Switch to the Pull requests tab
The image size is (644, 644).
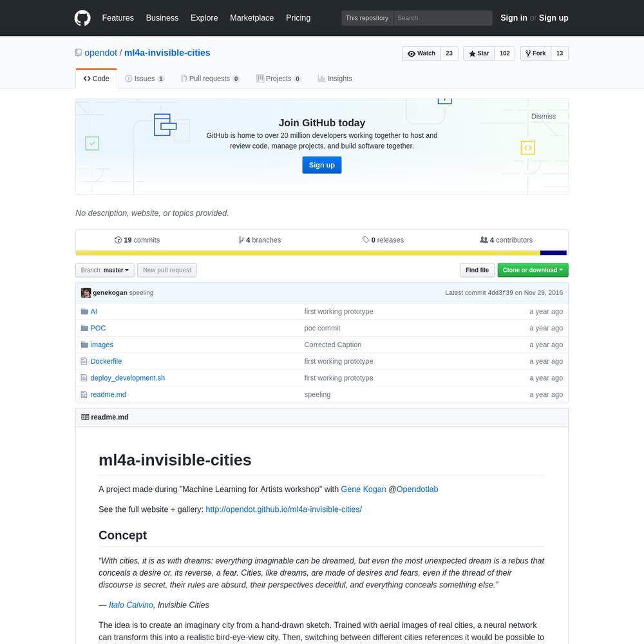pos(211,79)
